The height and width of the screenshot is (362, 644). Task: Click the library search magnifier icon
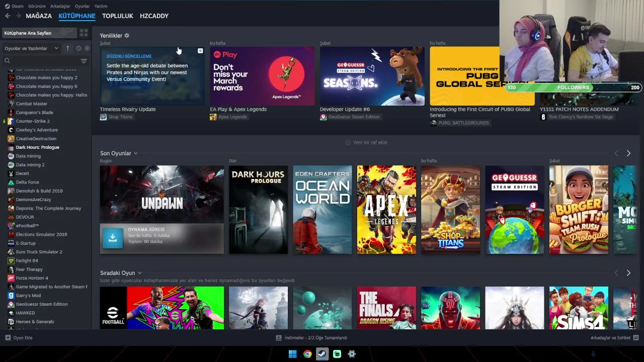click(7, 61)
